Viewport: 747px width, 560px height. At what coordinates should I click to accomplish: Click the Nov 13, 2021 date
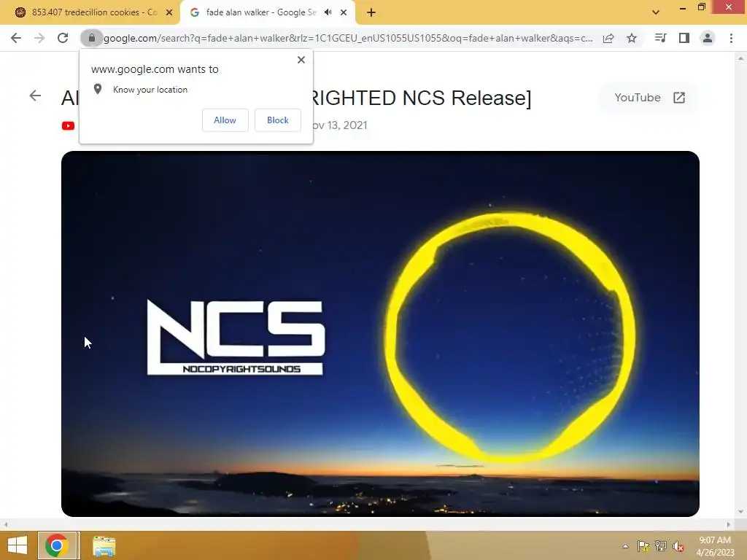pos(339,125)
